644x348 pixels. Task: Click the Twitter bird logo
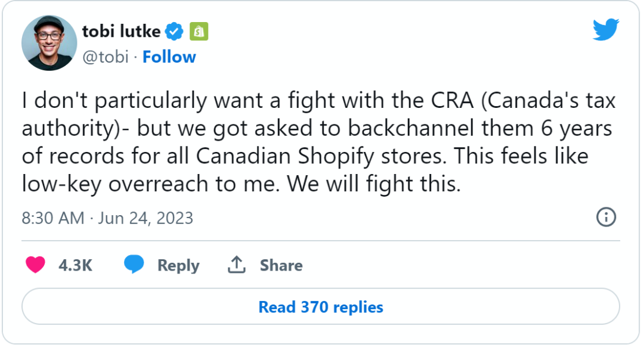[606, 30]
